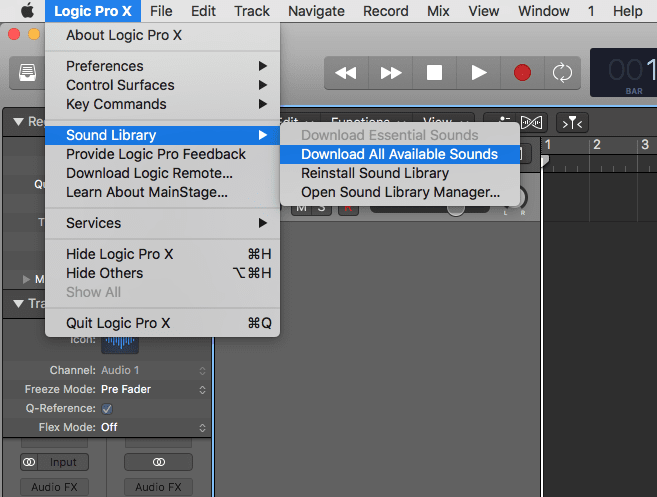The height and width of the screenshot is (497, 657).
Task: Select Quit Logic Pro X
Action: point(162,323)
